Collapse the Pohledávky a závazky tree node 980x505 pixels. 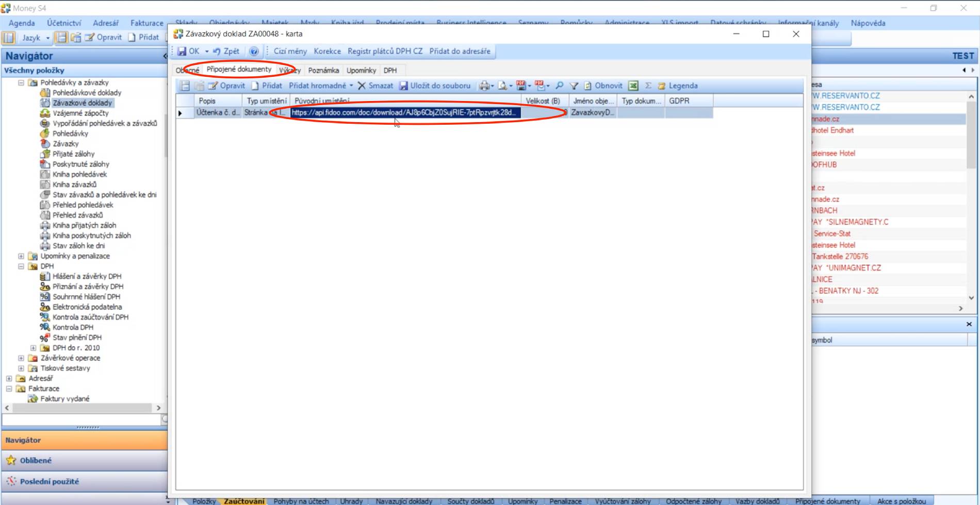21,82
